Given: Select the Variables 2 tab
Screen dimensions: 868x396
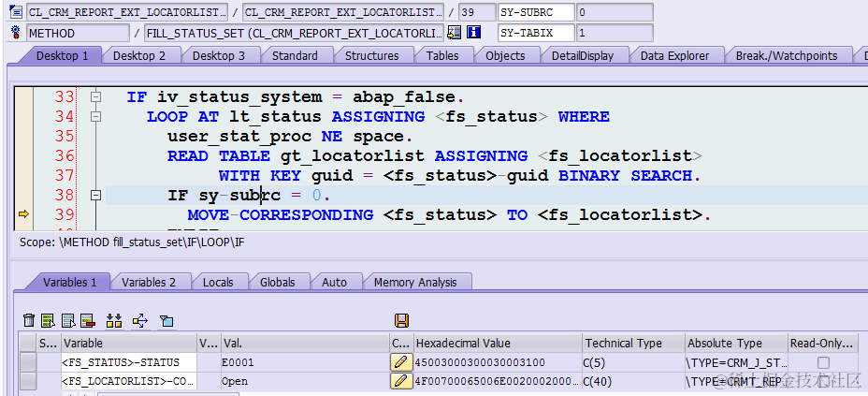Looking at the screenshot, I should 149,282.
